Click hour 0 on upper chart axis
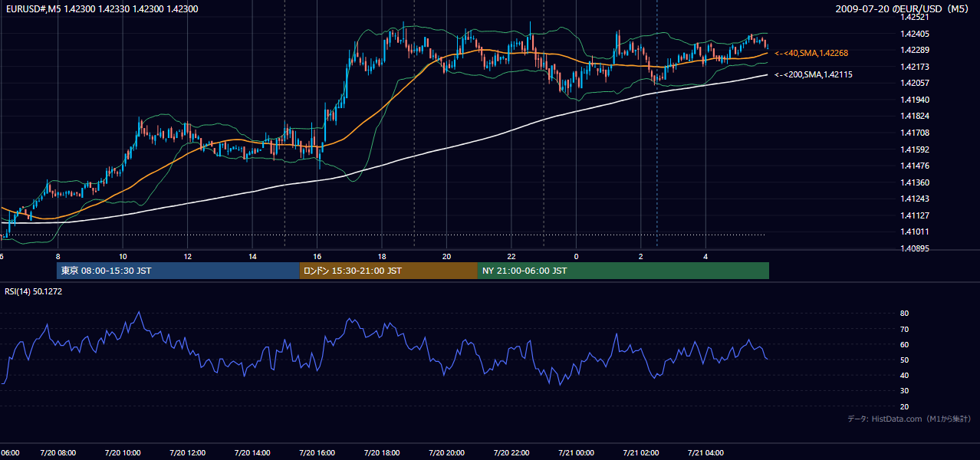 pos(576,255)
